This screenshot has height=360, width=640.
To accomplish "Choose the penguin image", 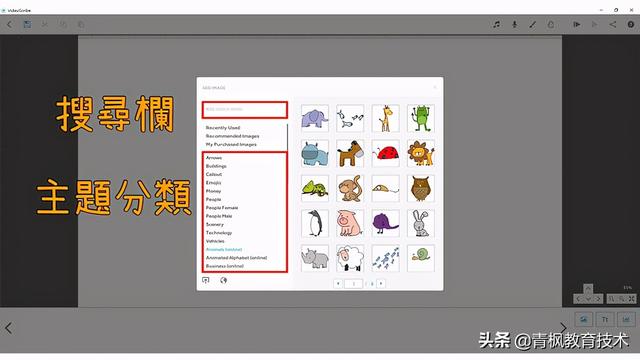I will click(x=315, y=224).
